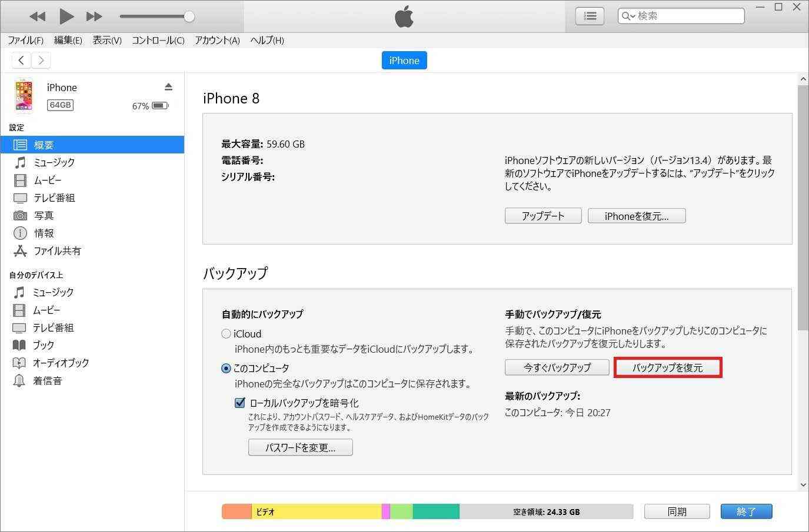This screenshot has width=809, height=532.
Task: Click the yellow ビデオ storage segment
Action: point(317,511)
